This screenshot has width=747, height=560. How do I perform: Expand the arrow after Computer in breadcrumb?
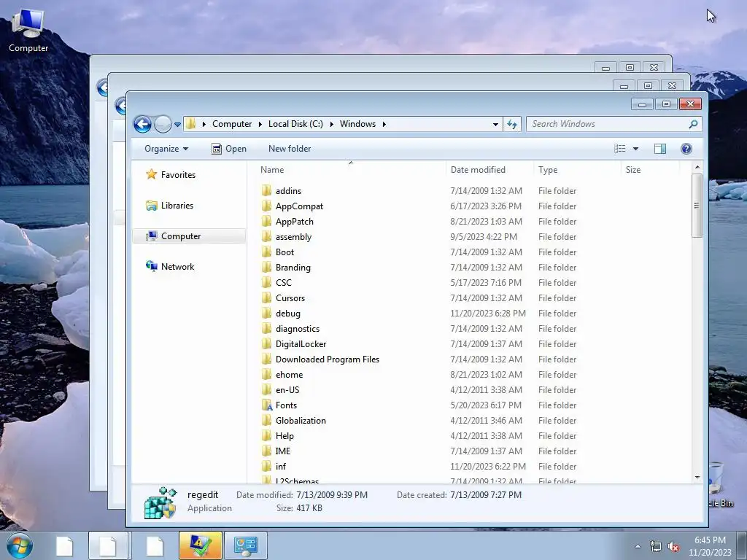tap(260, 124)
